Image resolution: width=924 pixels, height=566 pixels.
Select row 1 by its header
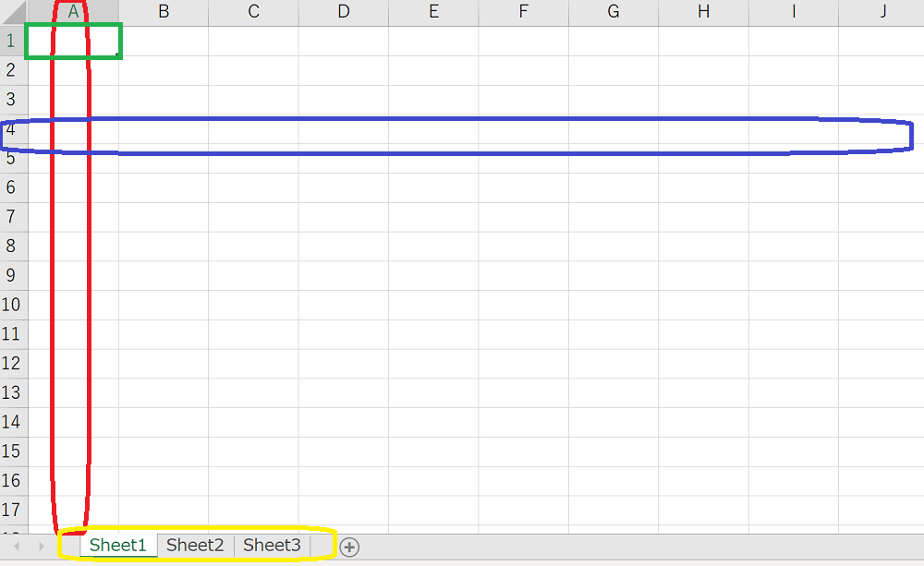coord(13,41)
